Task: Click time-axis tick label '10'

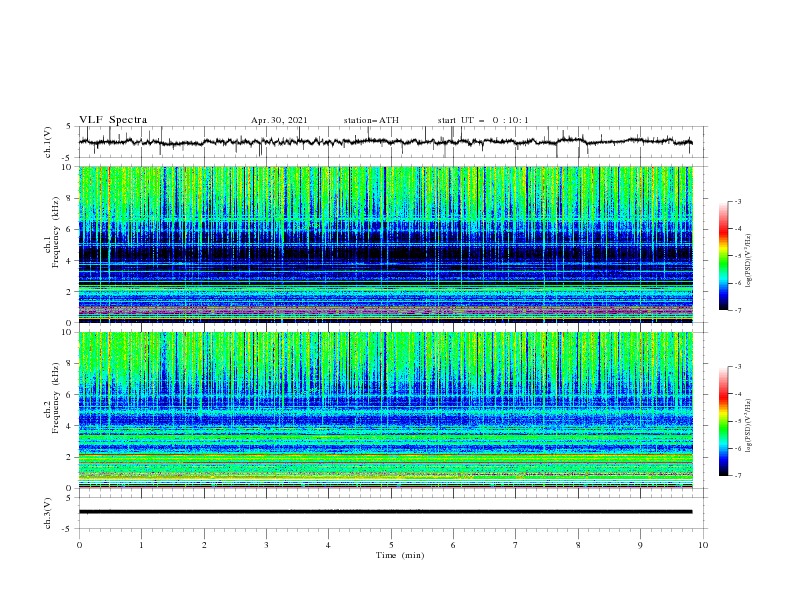Action: pos(703,545)
